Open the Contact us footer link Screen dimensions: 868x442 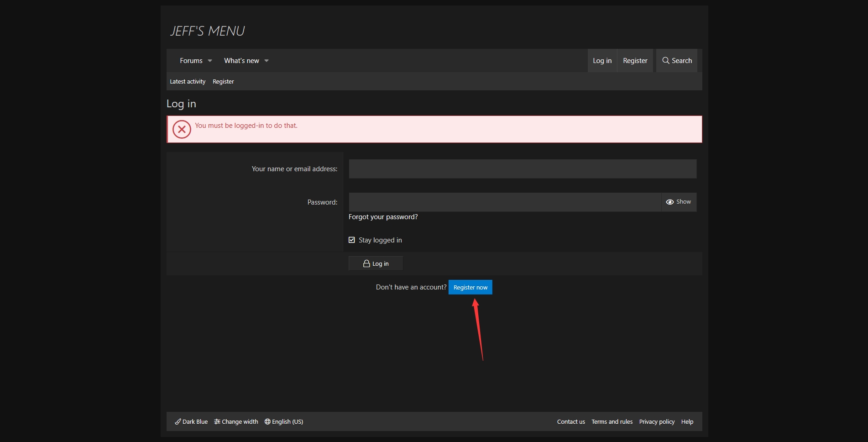click(x=571, y=421)
